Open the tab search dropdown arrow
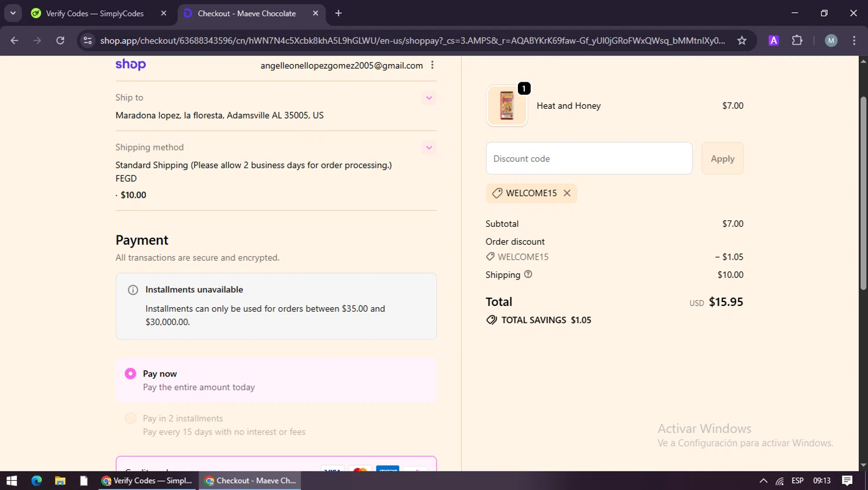The height and width of the screenshot is (490, 868). pos(13,13)
